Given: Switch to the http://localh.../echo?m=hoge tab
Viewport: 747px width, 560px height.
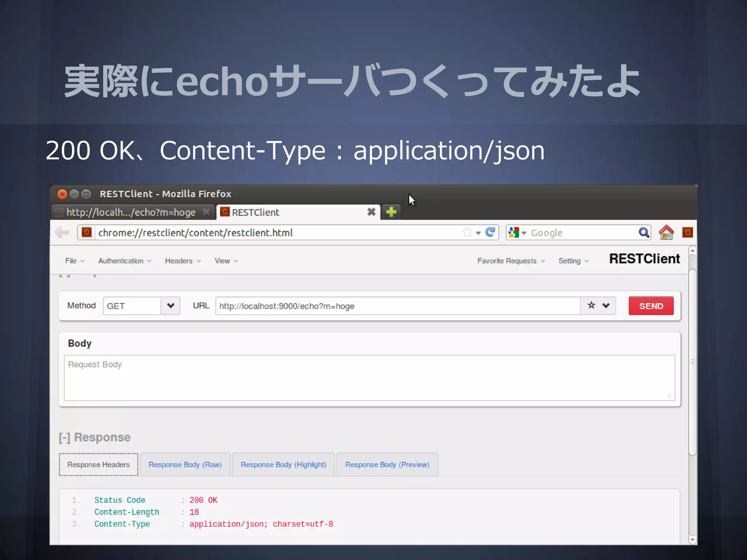Looking at the screenshot, I should tap(133, 212).
